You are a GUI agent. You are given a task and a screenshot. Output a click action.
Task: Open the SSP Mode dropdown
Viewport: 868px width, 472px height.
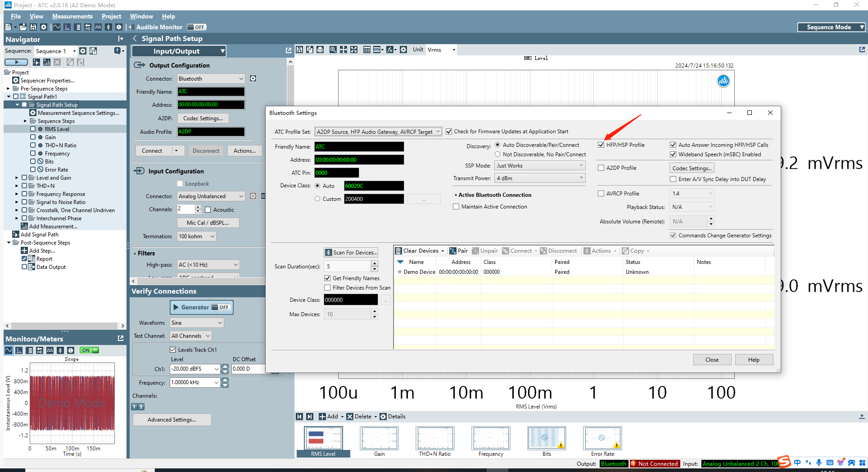pyautogui.click(x=540, y=165)
